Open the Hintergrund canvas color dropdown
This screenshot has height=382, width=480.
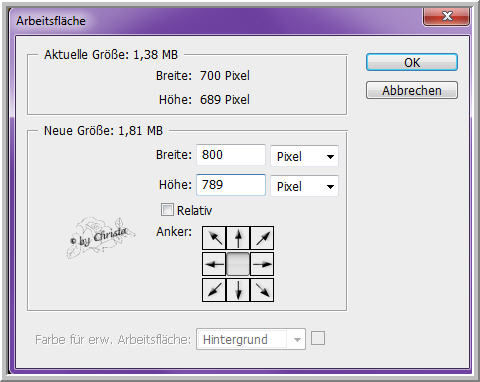coord(251,339)
